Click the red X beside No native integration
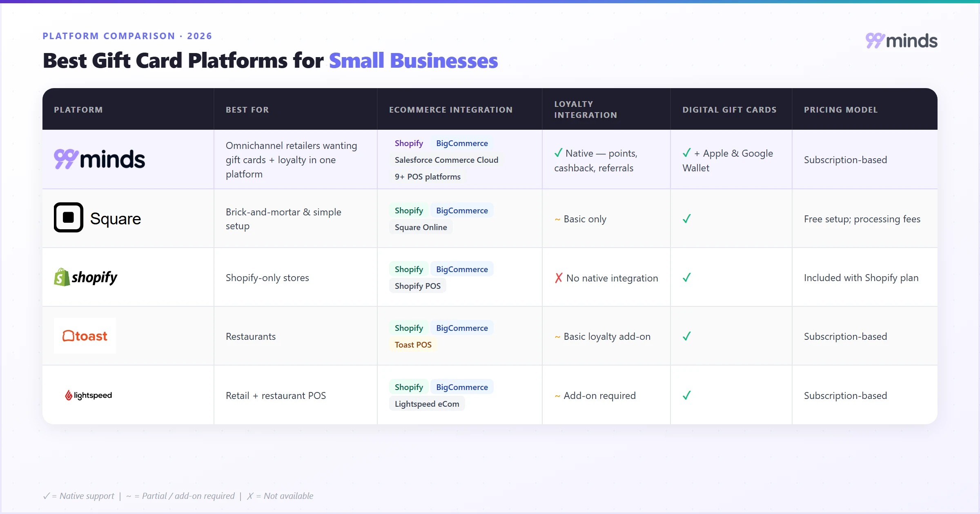This screenshot has height=514, width=980. (559, 278)
